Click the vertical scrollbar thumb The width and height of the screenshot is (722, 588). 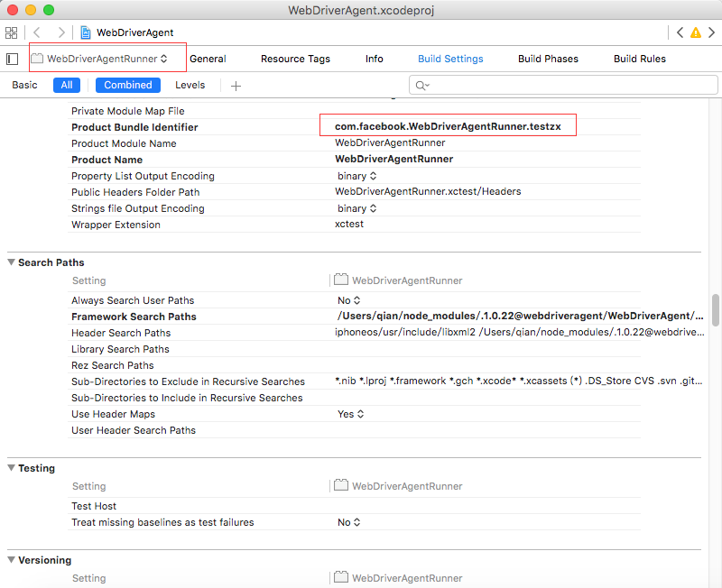point(716,310)
